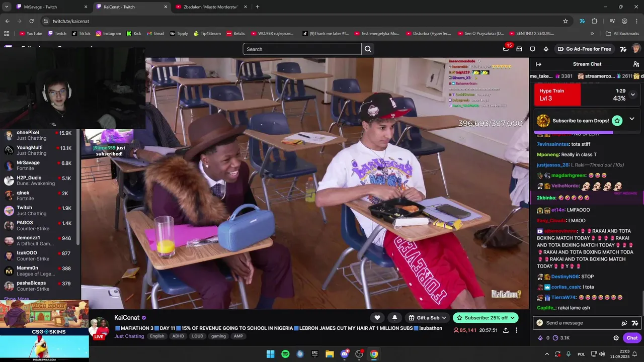
Task: Toggle notifications bell for KaiCenat
Action: (394, 317)
